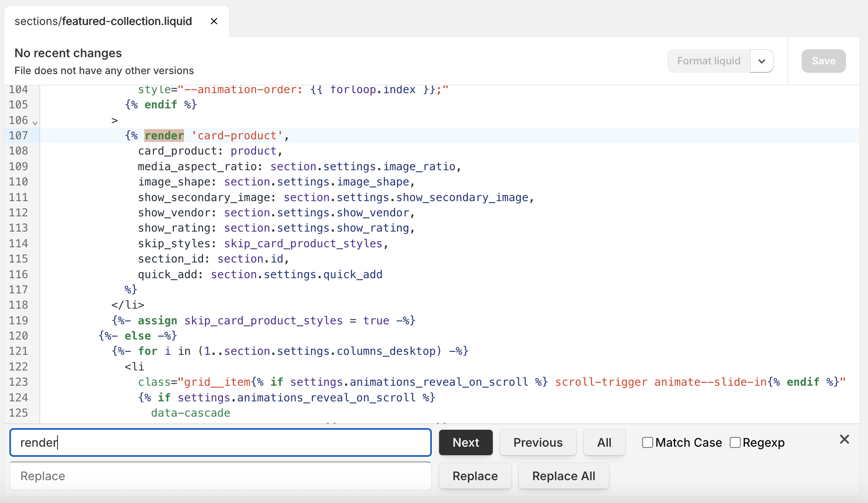The image size is (868, 503).
Task: Enable the Match Case checkbox
Action: (x=647, y=442)
